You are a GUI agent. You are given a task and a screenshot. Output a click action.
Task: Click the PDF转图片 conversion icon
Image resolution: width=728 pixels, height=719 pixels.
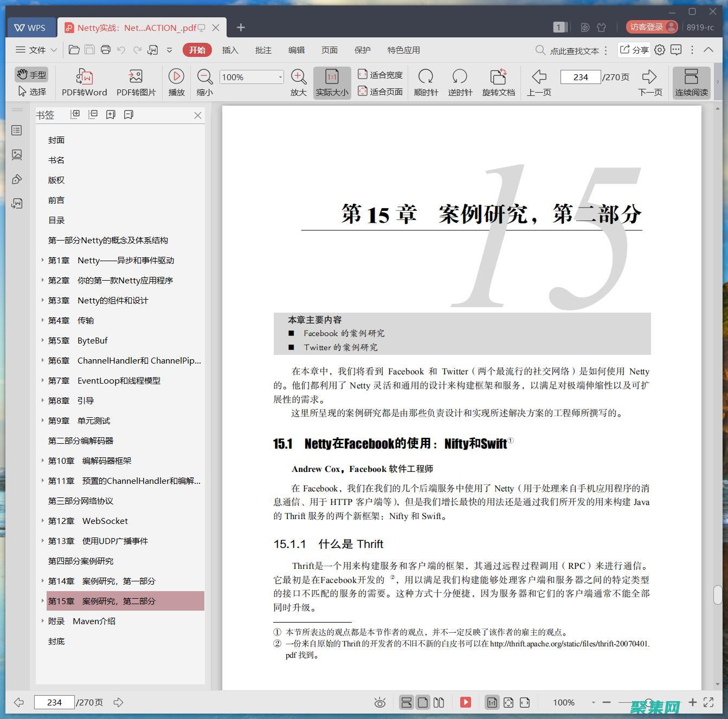135,82
